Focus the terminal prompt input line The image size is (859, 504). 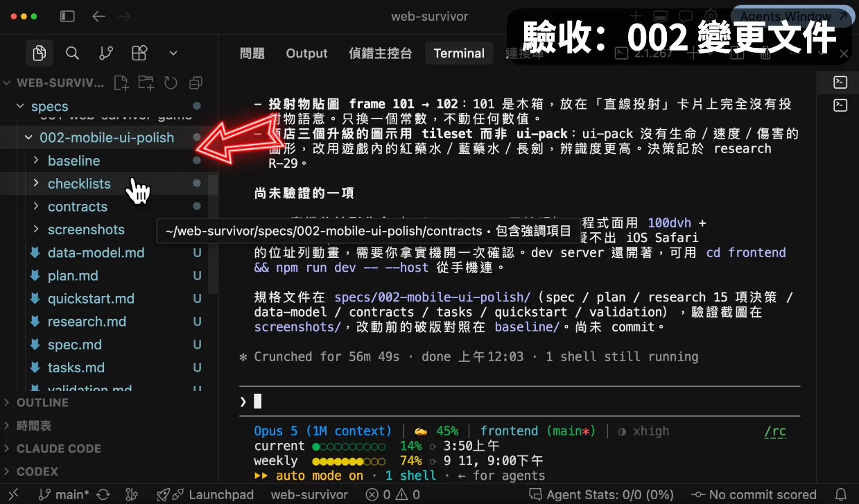click(x=520, y=401)
